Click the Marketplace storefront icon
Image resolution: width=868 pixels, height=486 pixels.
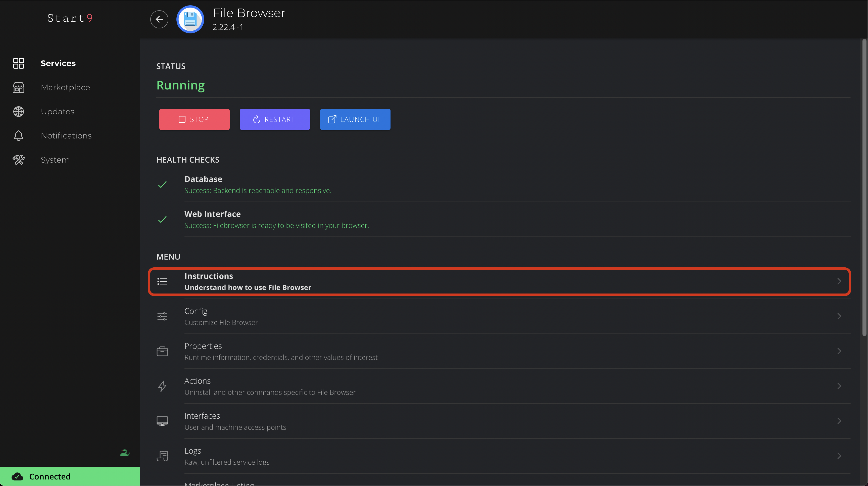19,87
